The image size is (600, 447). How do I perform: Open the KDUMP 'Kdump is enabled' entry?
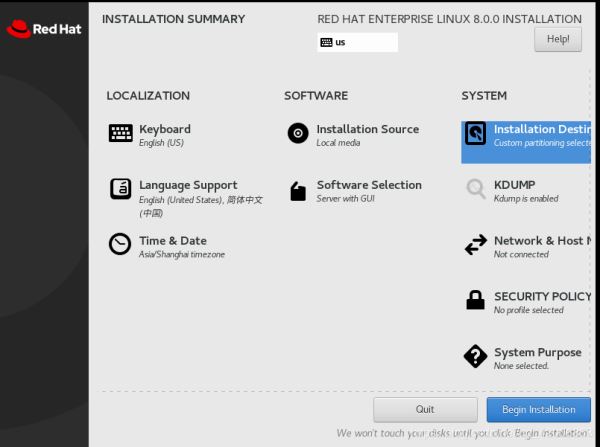click(526, 199)
